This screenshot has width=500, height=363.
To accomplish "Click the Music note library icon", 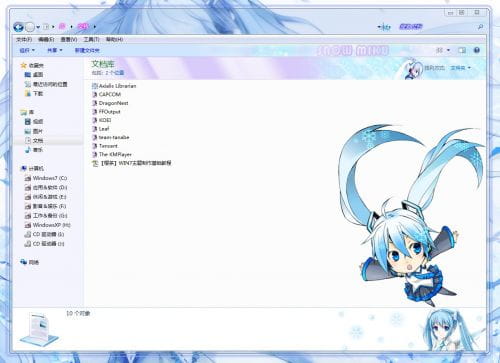I will click(x=28, y=150).
